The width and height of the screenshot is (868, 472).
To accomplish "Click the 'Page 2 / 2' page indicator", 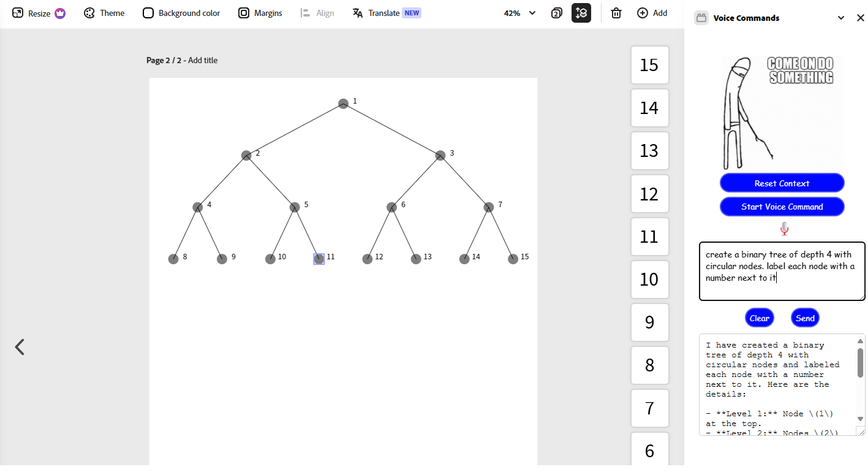I will pos(164,60).
